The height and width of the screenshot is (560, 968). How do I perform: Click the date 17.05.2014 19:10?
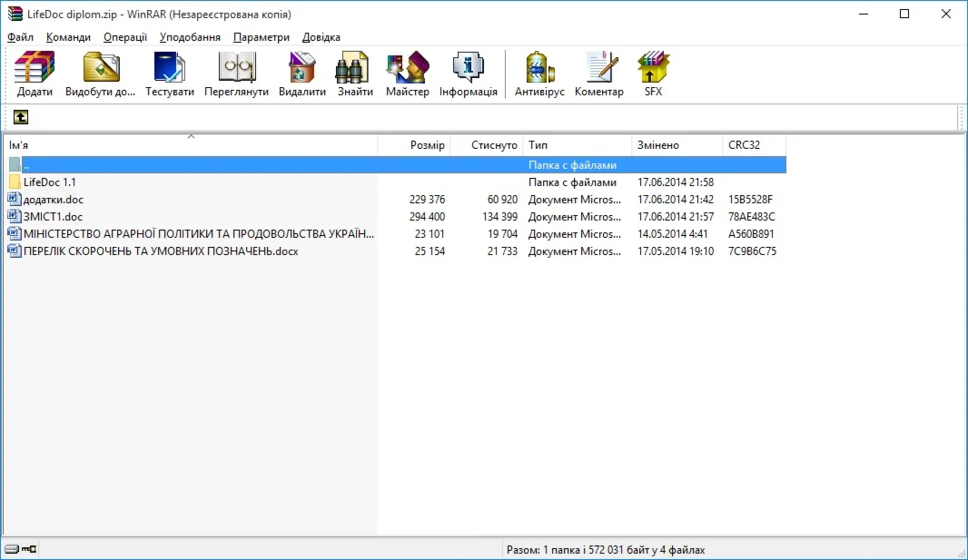[x=676, y=251]
